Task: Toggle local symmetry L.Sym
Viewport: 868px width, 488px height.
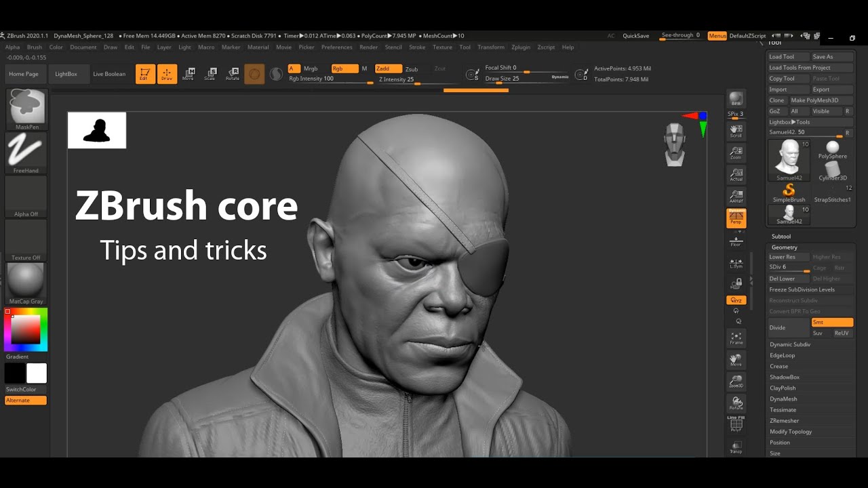Action: click(736, 263)
